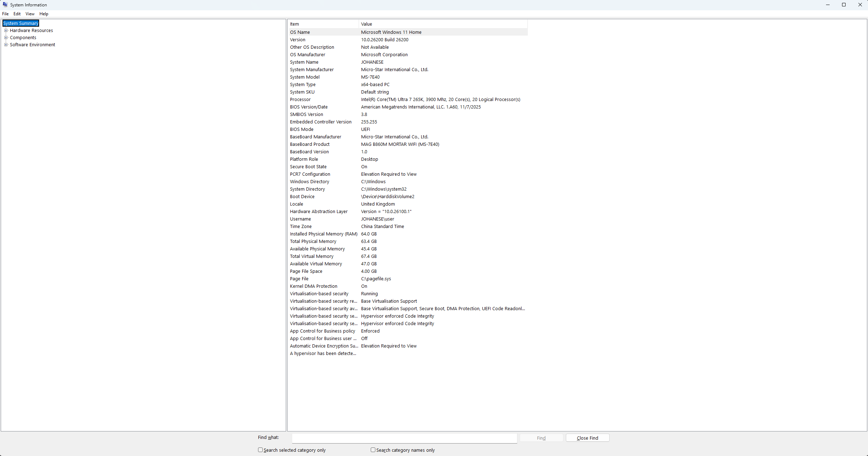Open the File menu
The width and height of the screenshot is (868, 456).
[x=5, y=14]
